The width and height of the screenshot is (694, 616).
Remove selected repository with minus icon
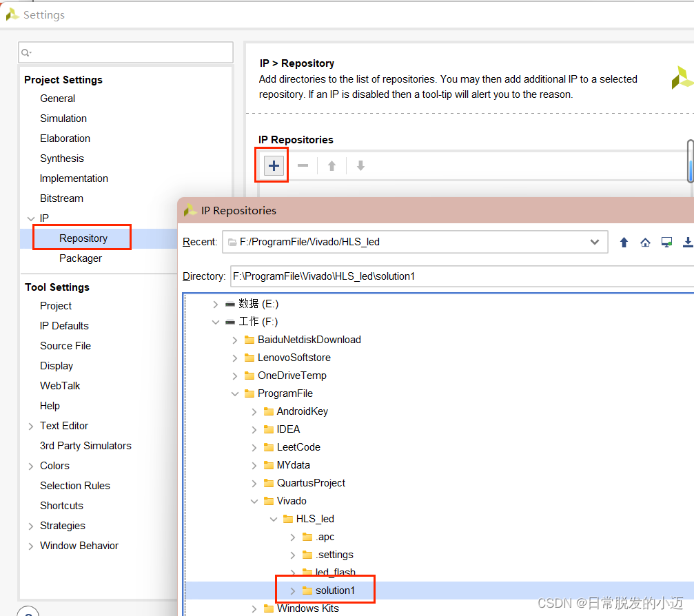point(303,165)
